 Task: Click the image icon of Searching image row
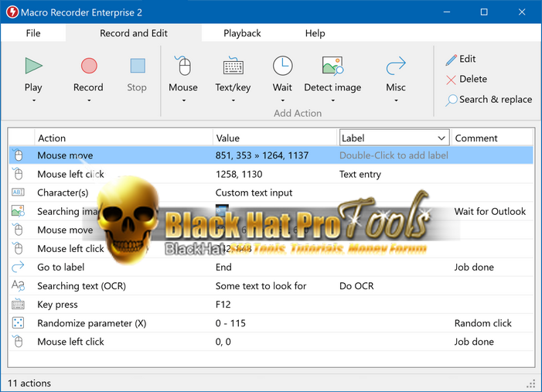[18, 211]
